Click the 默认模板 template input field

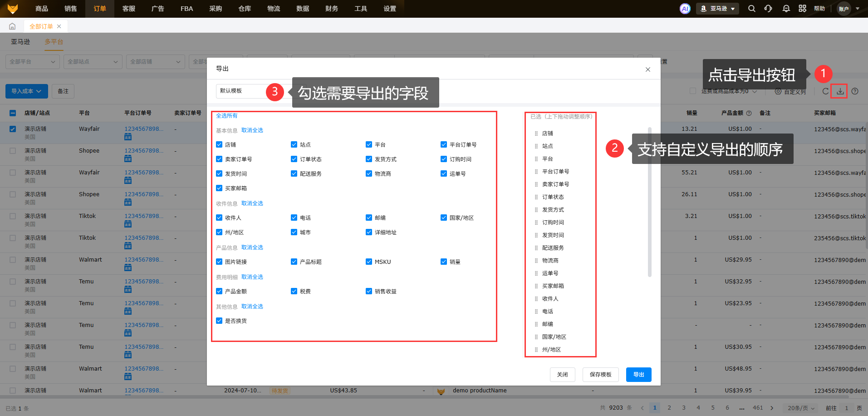pos(240,91)
